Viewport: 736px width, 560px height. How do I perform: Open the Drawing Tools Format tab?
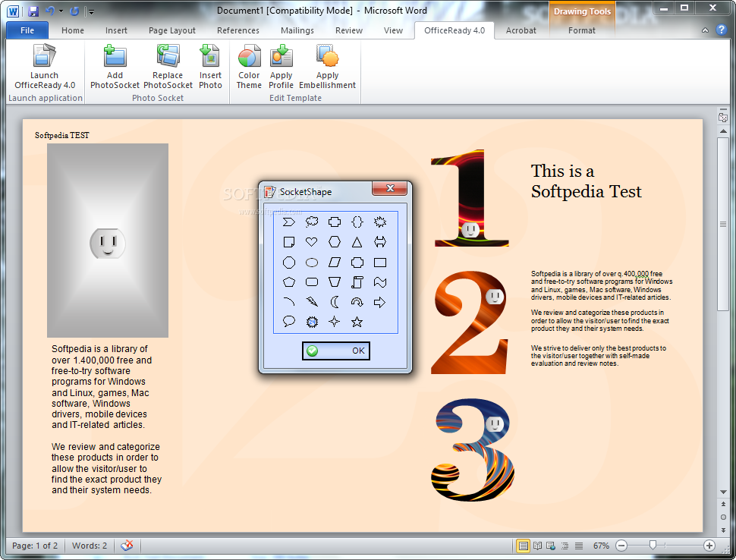pyautogui.click(x=581, y=30)
